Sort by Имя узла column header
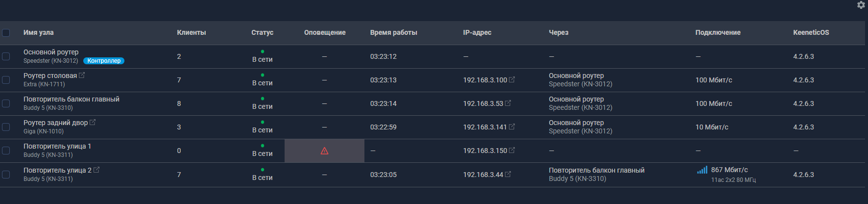The height and width of the screenshot is (204, 868). [x=39, y=32]
